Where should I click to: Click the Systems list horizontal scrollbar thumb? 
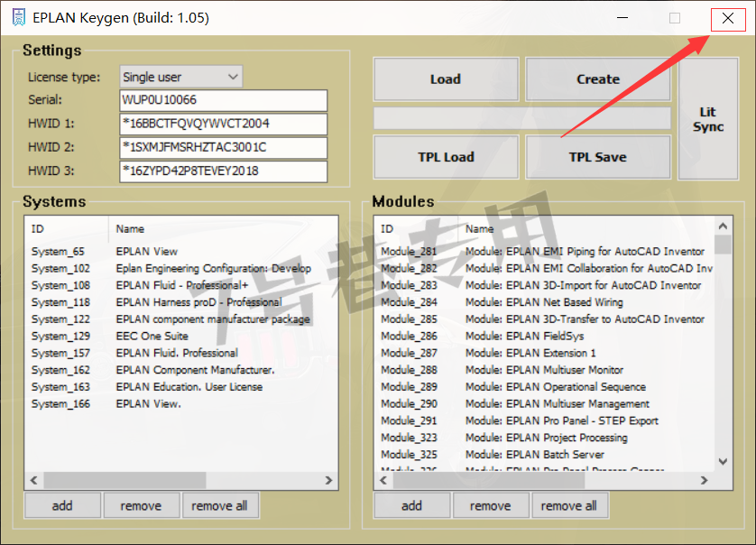coord(124,480)
